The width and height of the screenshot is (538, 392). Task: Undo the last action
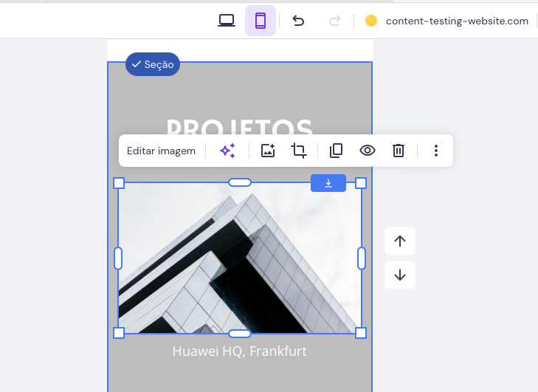click(x=298, y=21)
